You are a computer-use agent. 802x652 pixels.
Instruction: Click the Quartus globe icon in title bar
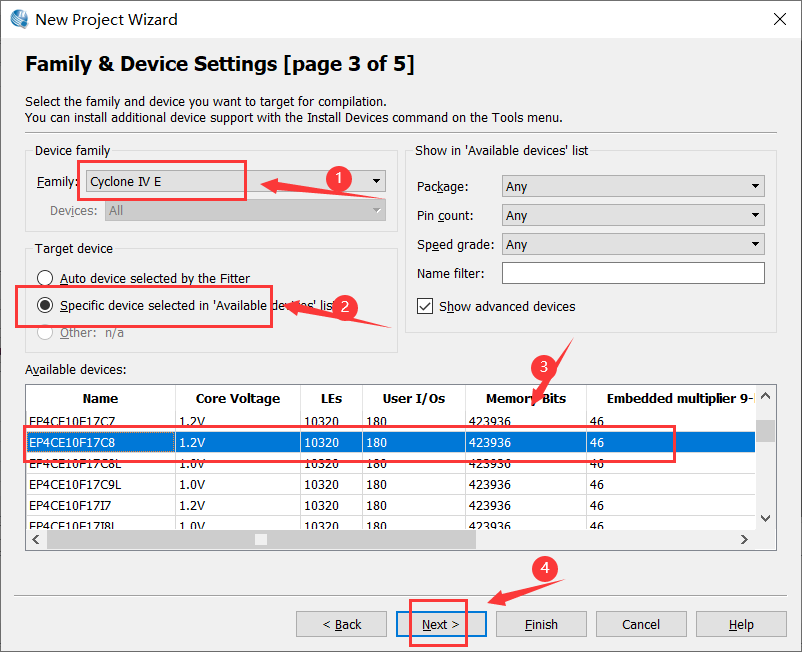[x=19, y=19]
